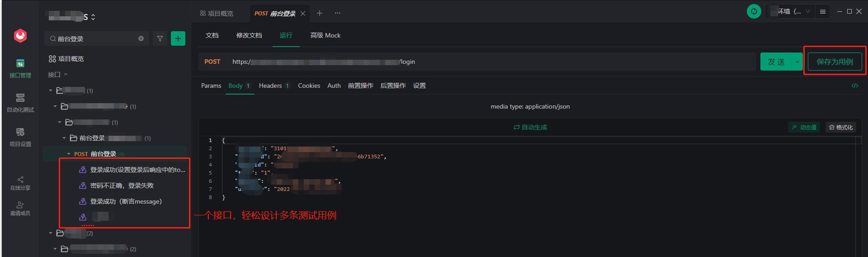The width and height of the screenshot is (868, 257).
Task: Open the dropdown arrow next to 发送
Action: 797,62
